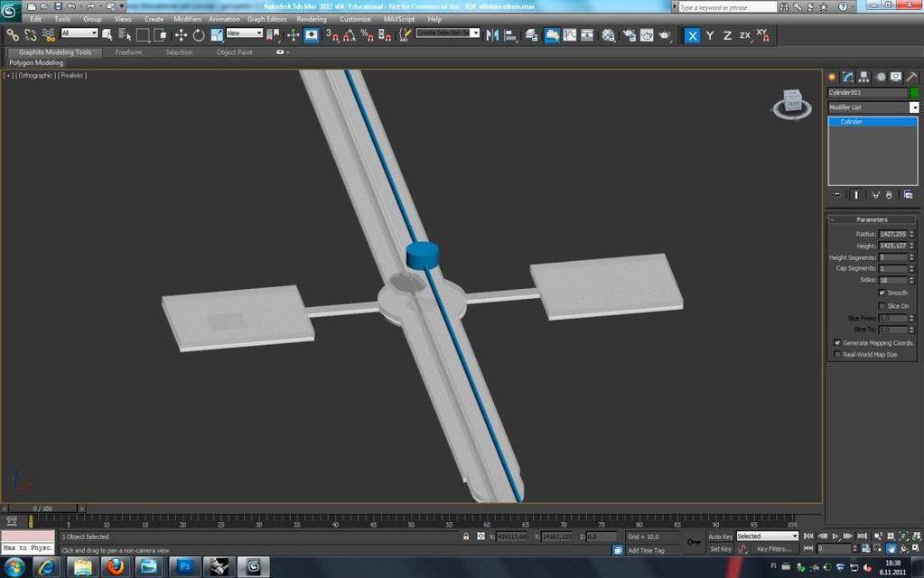Viewport: 924px width, 578px height.
Task: Switch to the Freeform ribbon tab
Action: pos(128,52)
